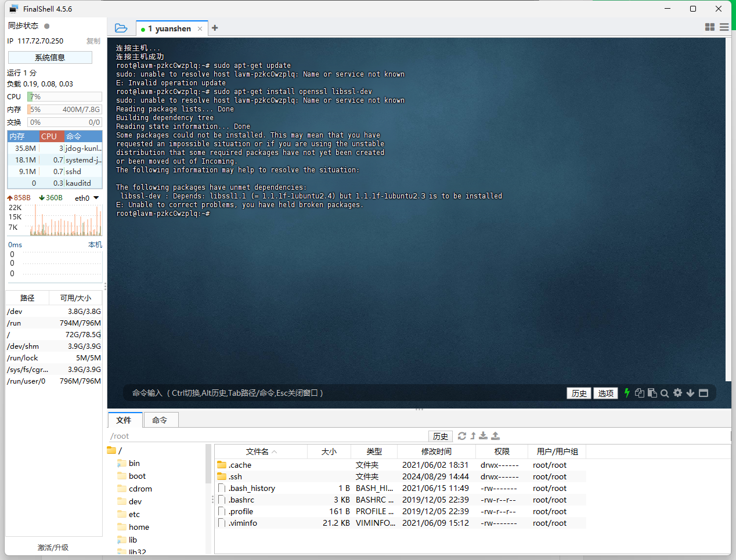Viewport: 736px width, 560px height.
Task: Search terminal output magnifier icon
Action: 665,393
